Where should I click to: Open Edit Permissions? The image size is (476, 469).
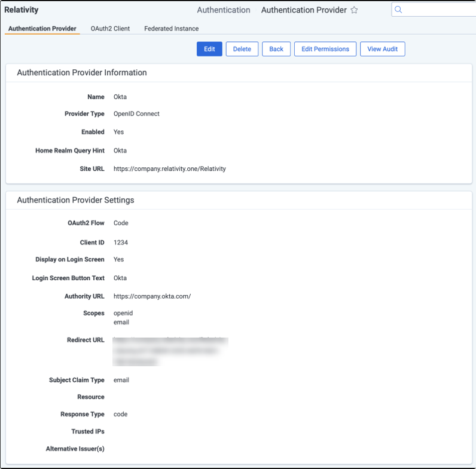pos(325,49)
